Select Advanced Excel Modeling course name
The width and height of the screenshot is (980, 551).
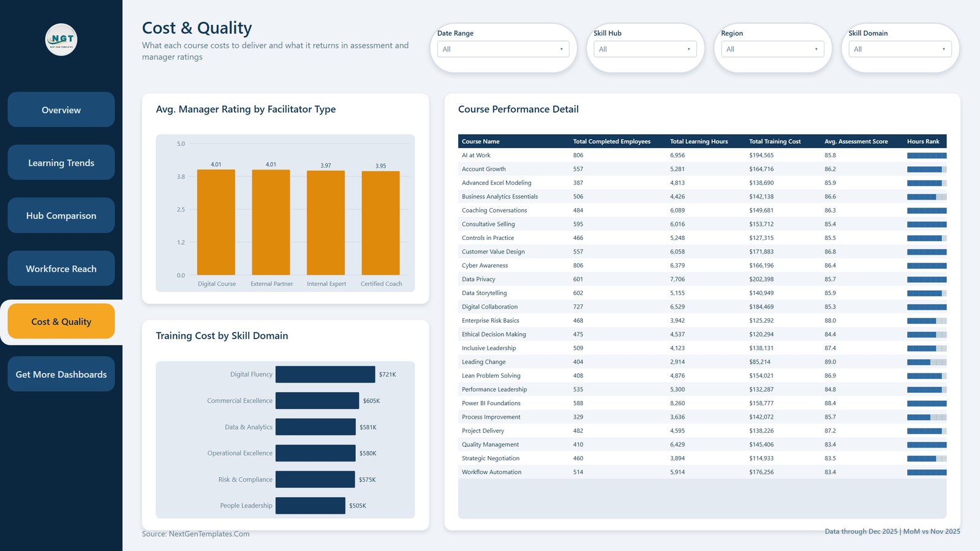[497, 183]
